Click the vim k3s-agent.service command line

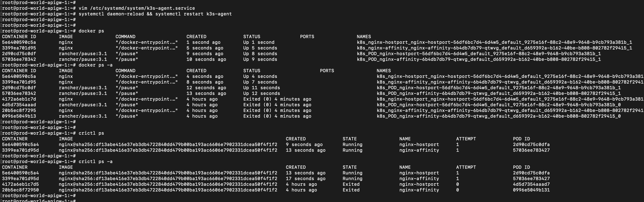(137, 8)
